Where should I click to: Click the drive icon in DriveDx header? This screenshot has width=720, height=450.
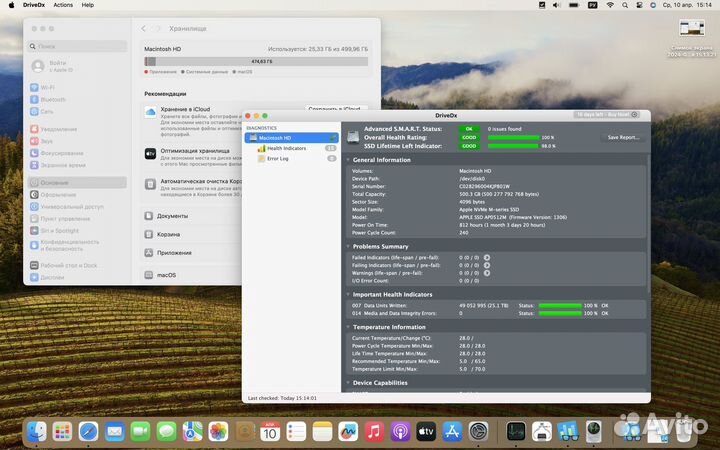pyautogui.click(x=353, y=137)
